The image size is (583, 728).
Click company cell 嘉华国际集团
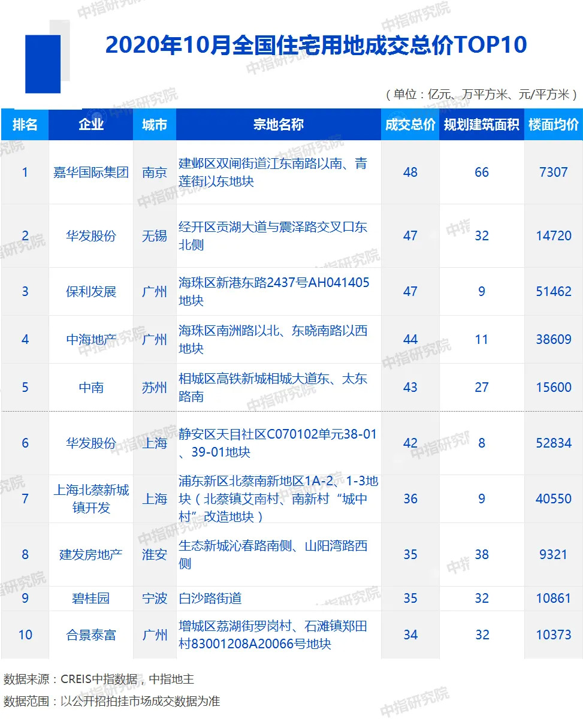91,173
